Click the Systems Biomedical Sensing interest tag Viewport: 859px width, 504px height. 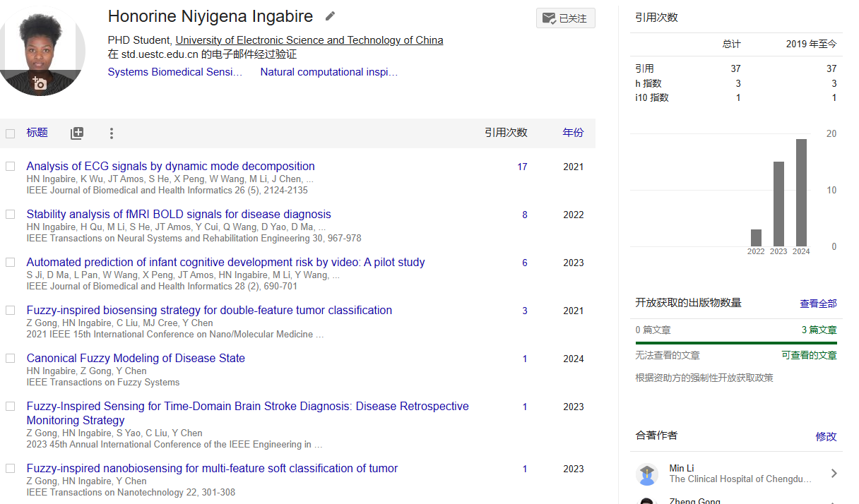[x=174, y=72]
